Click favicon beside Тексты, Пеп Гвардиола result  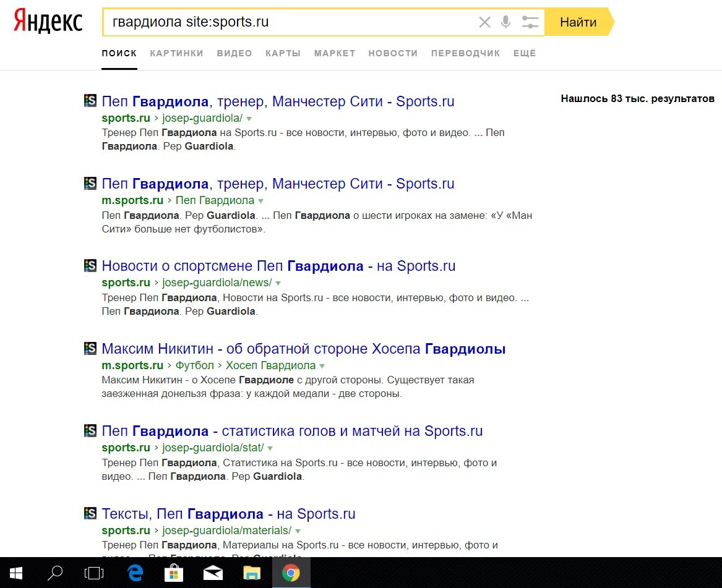point(90,513)
